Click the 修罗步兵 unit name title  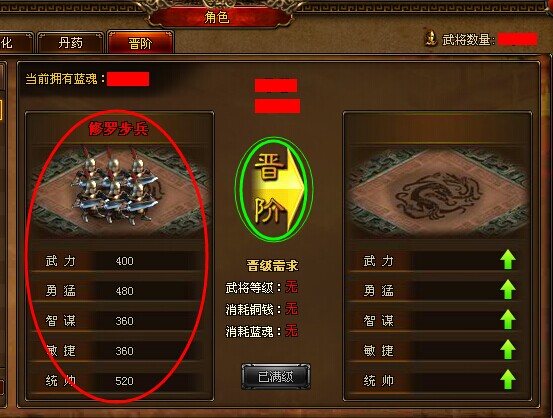click(x=118, y=129)
